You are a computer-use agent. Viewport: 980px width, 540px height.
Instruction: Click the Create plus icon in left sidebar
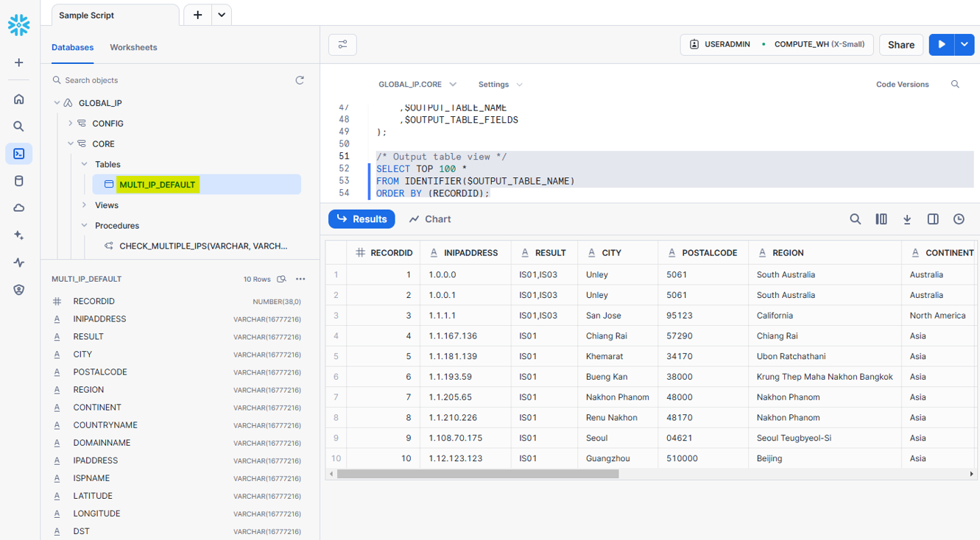[19, 63]
